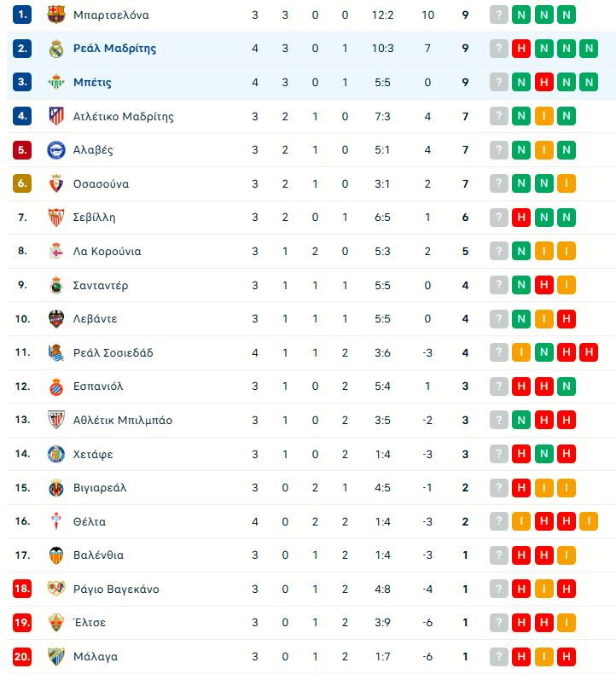Open the Μπέτις team link

pyautogui.click(x=92, y=82)
